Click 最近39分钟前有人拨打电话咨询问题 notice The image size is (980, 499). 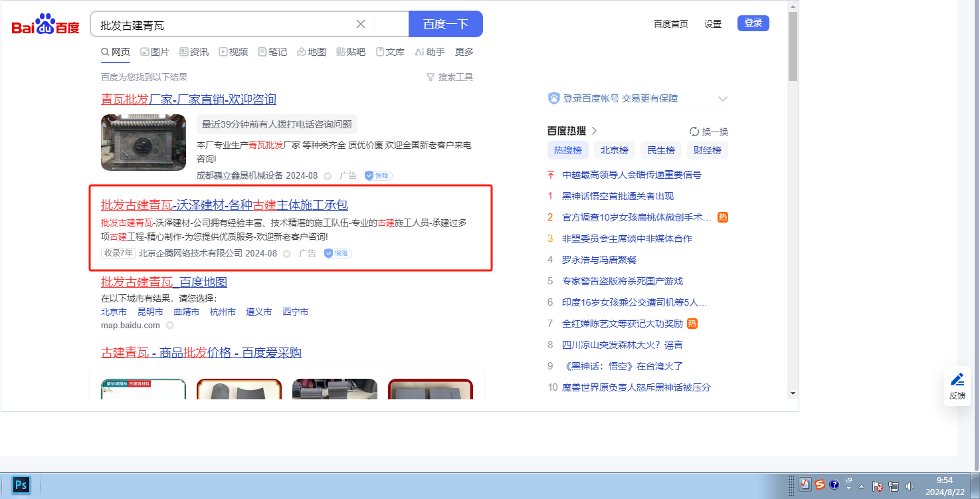[277, 124]
